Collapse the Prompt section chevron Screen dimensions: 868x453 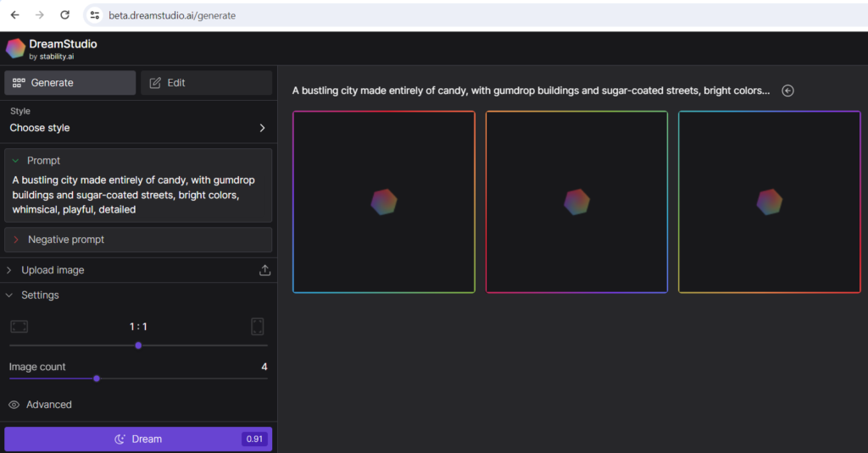point(15,161)
